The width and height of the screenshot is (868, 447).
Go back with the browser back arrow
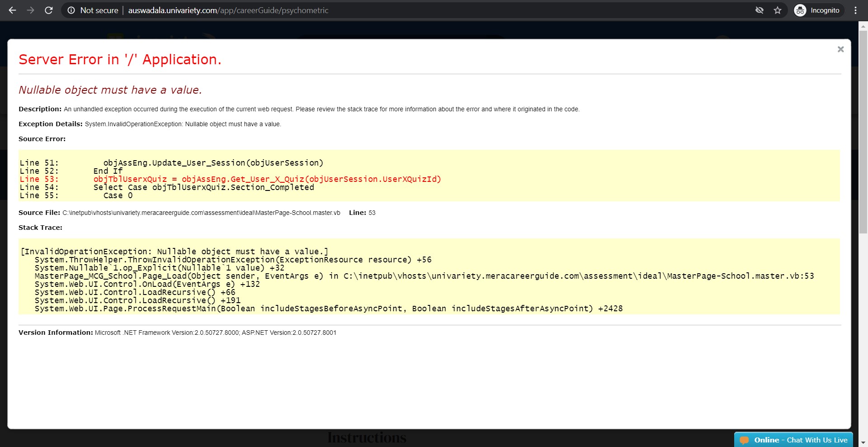coord(12,10)
